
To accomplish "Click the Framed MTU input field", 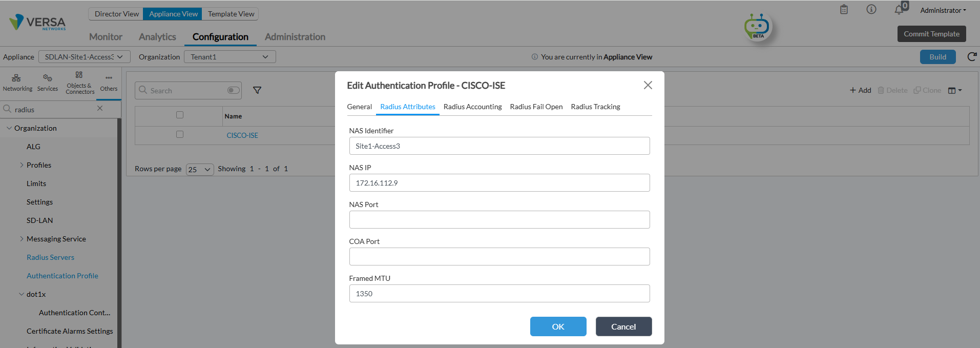I will 499,294.
